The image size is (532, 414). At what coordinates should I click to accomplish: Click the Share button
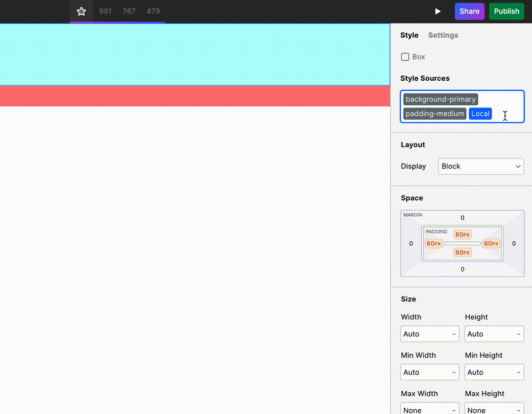pos(469,11)
